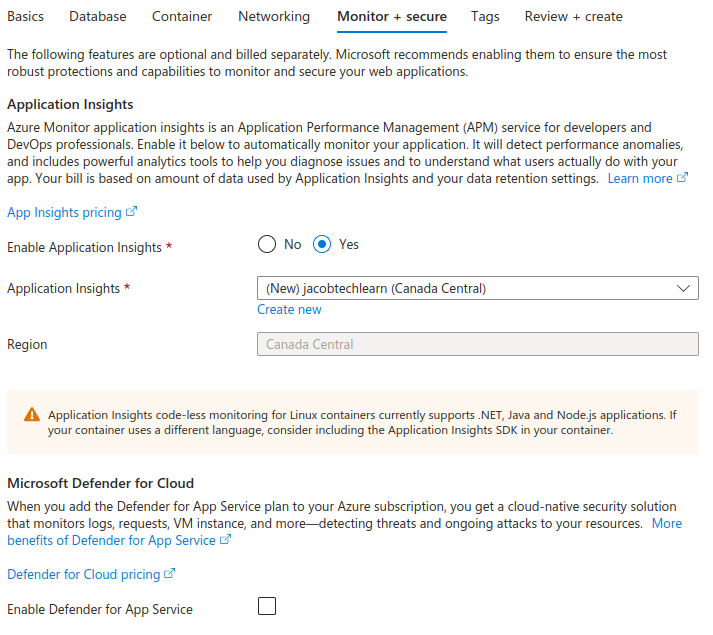Click external link icon next to App Insights pricing
This screenshot has width=713, height=635.
pyautogui.click(x=131, y=213)
